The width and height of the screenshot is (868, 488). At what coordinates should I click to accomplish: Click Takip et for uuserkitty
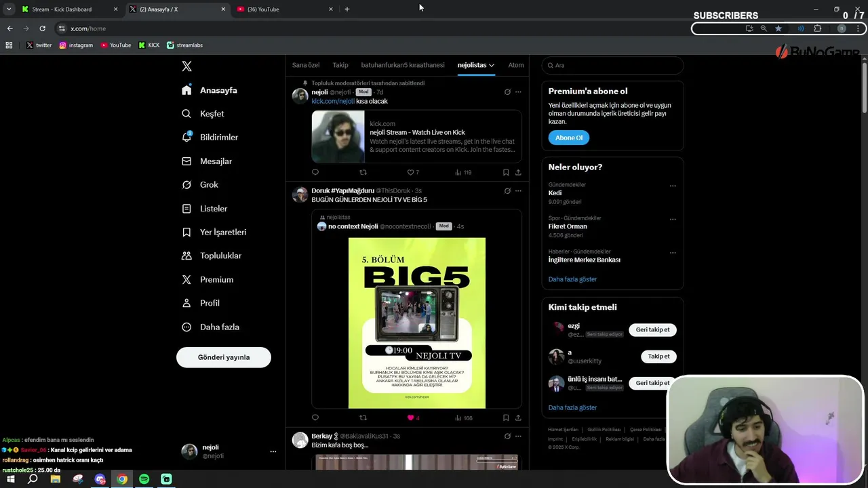(x=658, y=357)
